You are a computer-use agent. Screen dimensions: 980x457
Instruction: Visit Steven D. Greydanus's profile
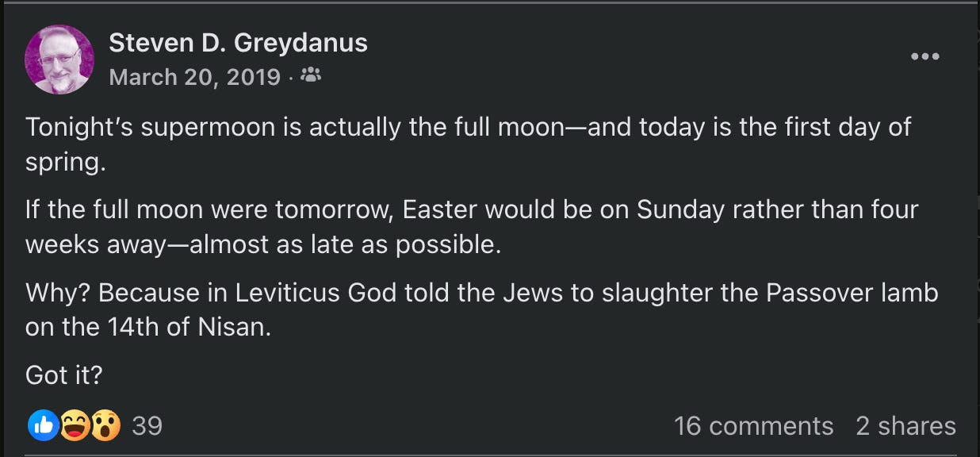pyautogui.click(x=238, y=44)
